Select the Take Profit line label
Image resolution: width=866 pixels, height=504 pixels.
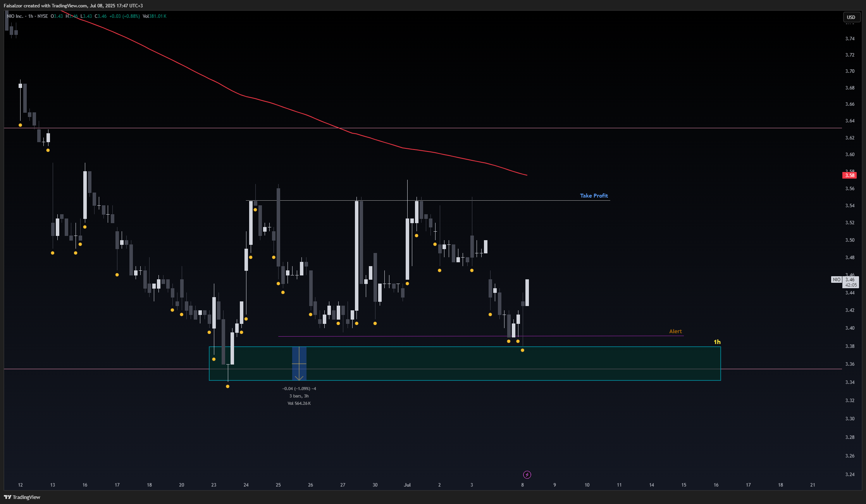pos(594,196)
